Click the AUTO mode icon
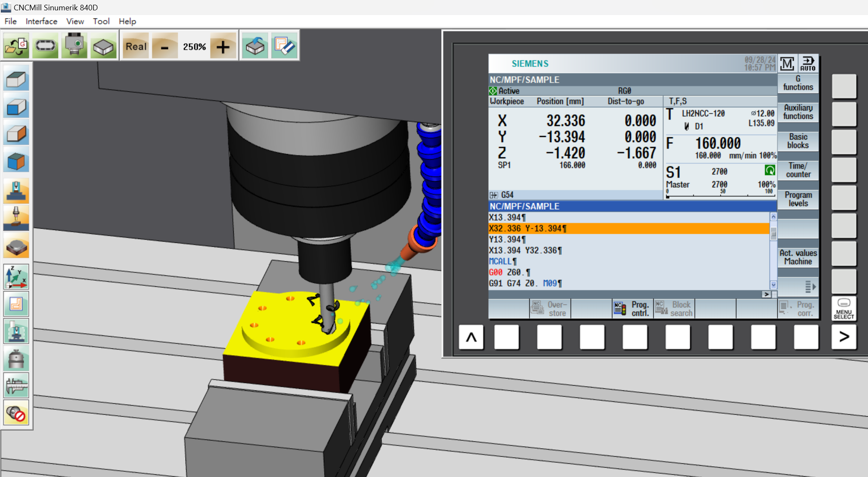This screenshot has width=868, height=477. pos(808,64)
